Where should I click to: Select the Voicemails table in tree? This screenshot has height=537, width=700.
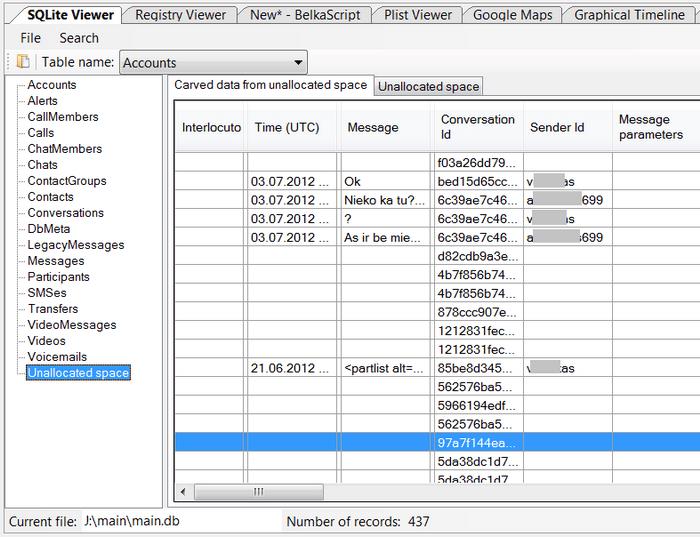[x=57, y=357]
